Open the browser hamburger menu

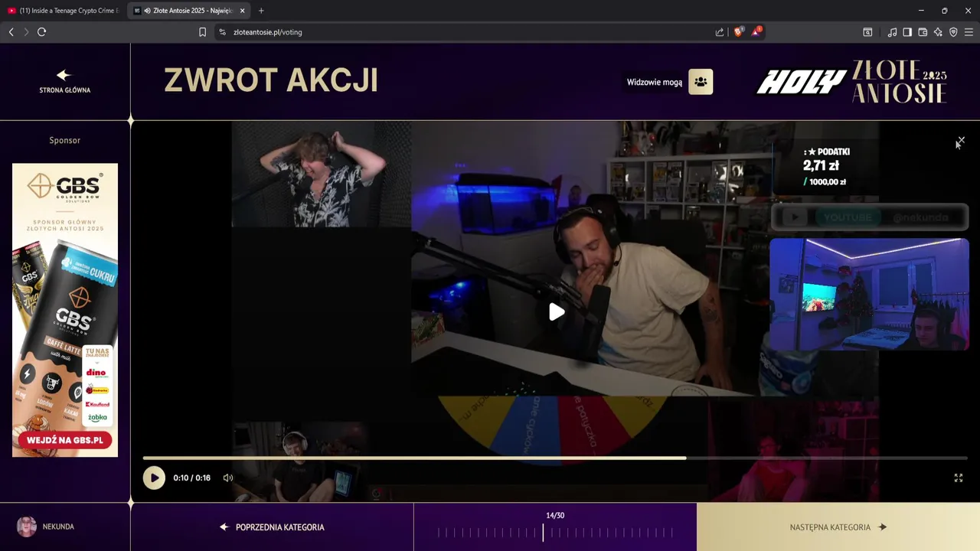(x=969, y=32)
